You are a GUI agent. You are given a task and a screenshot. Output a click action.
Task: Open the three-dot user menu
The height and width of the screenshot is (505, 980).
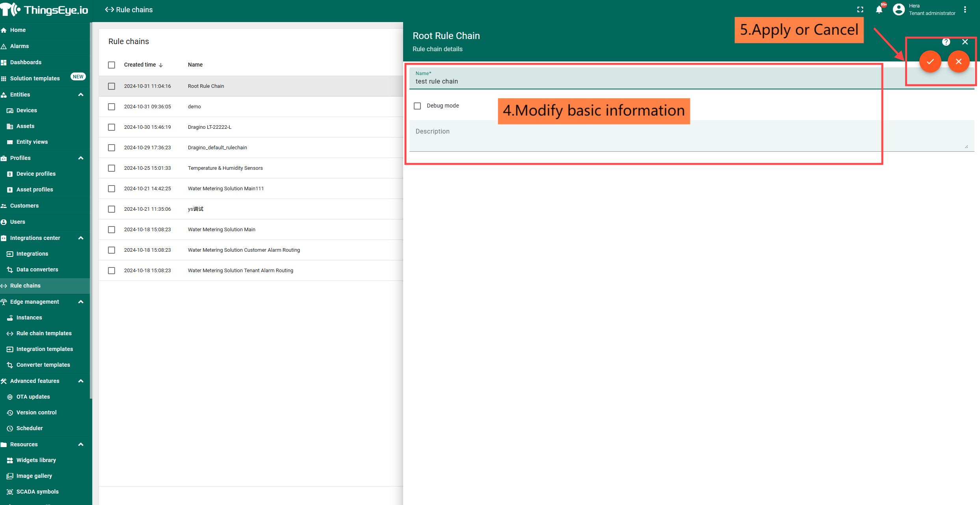[965, 9]
